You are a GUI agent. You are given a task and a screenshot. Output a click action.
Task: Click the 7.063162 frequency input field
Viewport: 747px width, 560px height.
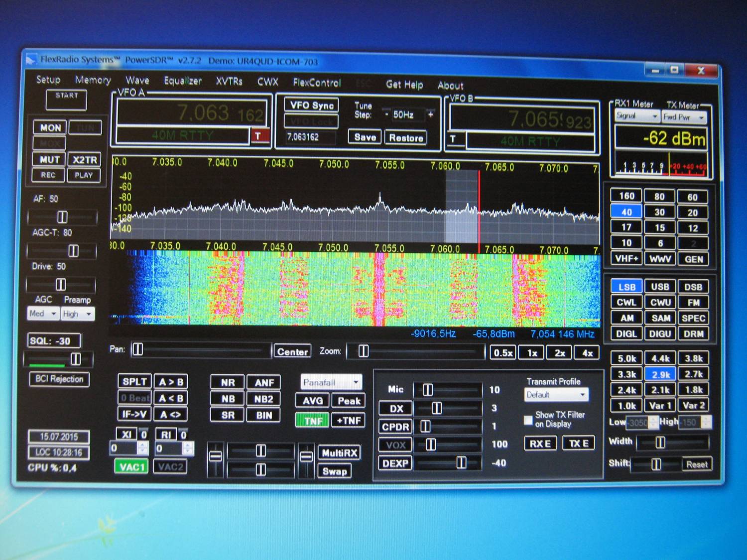(310, 137)
